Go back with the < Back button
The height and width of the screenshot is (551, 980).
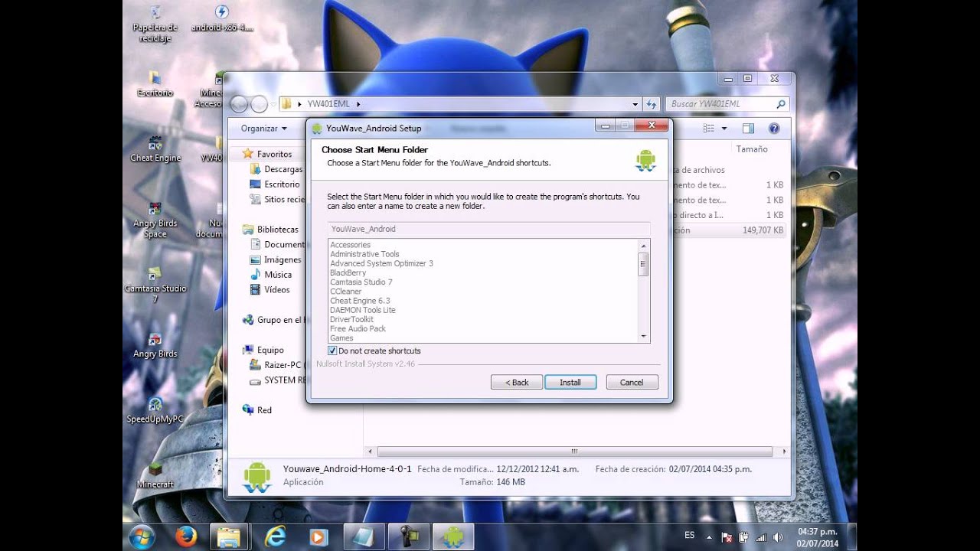pos(517,382)
